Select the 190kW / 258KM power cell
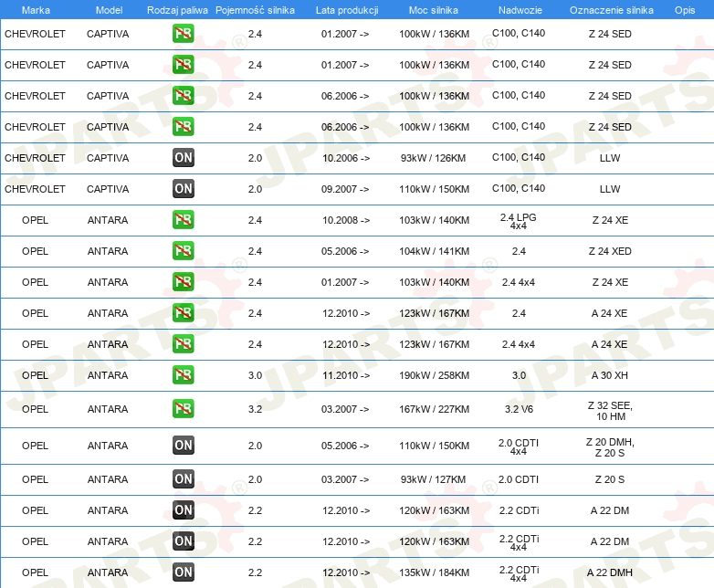The image size is (714, 588). [x=434, y=375]
